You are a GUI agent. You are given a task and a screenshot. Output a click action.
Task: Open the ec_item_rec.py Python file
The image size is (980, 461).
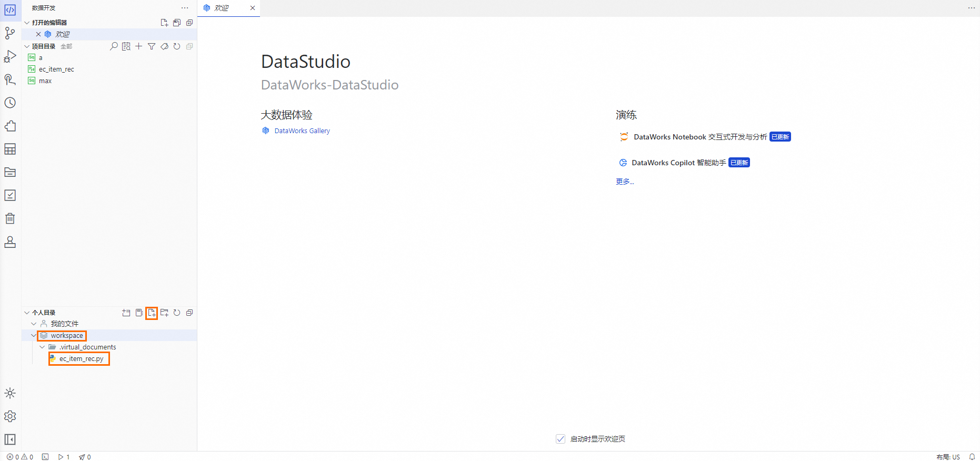coord(109,358)
